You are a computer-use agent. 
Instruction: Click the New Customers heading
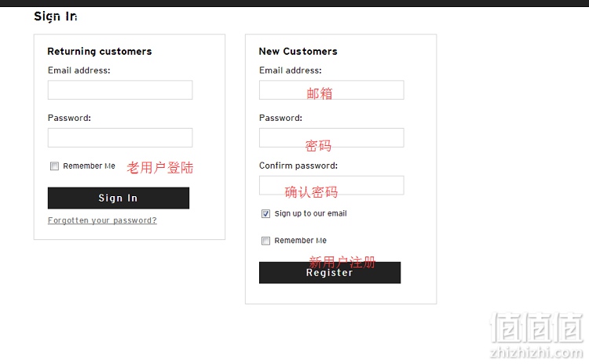298,52
